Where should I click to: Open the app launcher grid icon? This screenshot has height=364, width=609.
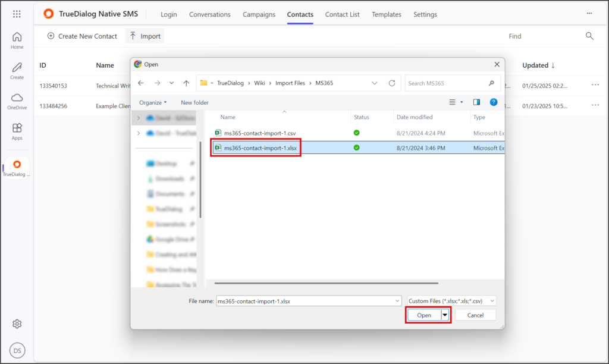click(17, 14)
